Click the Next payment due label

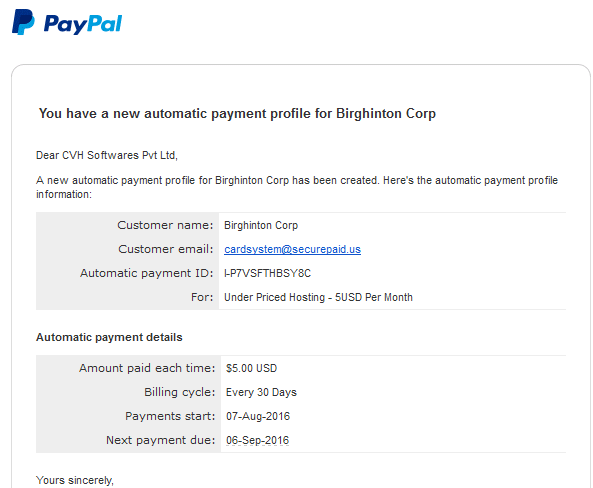[161, 440]
